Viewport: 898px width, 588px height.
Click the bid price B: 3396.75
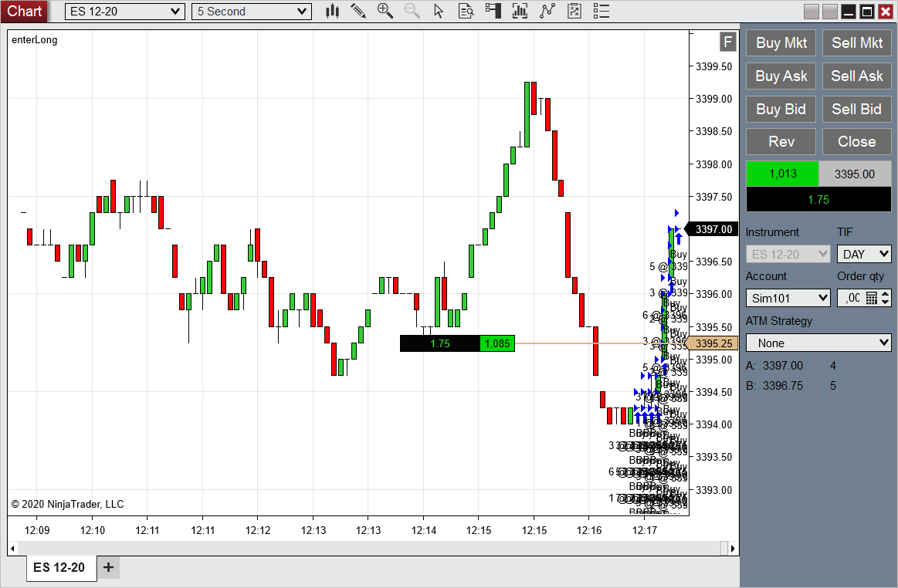pyautogui.click(x=774, y=386)
